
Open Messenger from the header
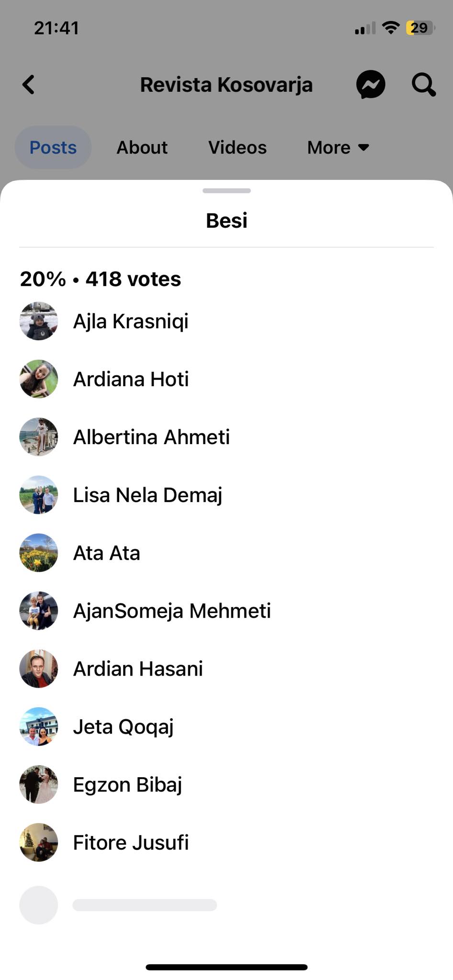click(371, 85)
